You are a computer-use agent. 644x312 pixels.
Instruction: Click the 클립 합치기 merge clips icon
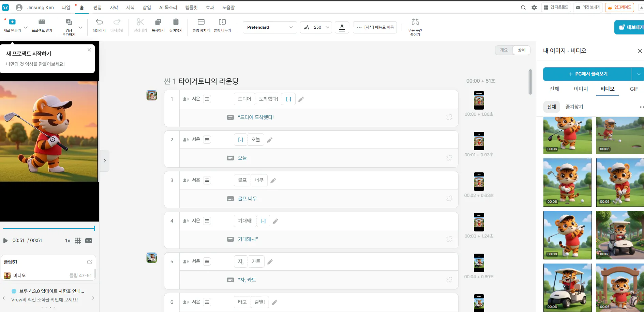[x=201, y=22]
